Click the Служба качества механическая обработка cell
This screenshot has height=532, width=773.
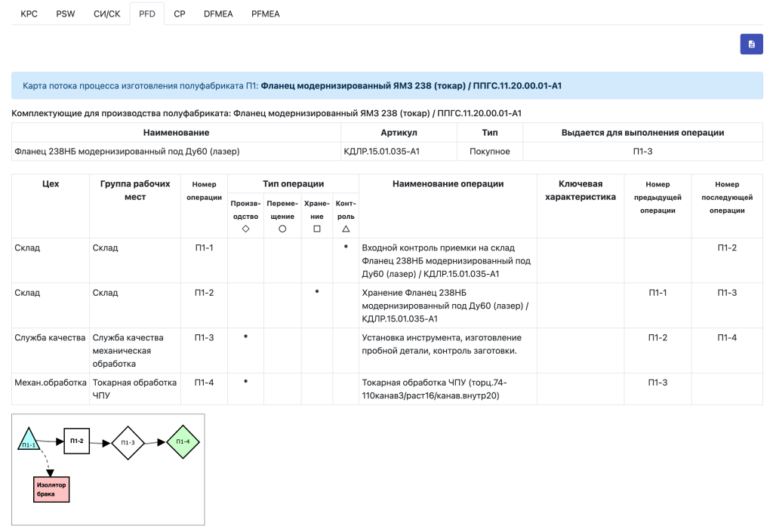(x=135, y=350)
